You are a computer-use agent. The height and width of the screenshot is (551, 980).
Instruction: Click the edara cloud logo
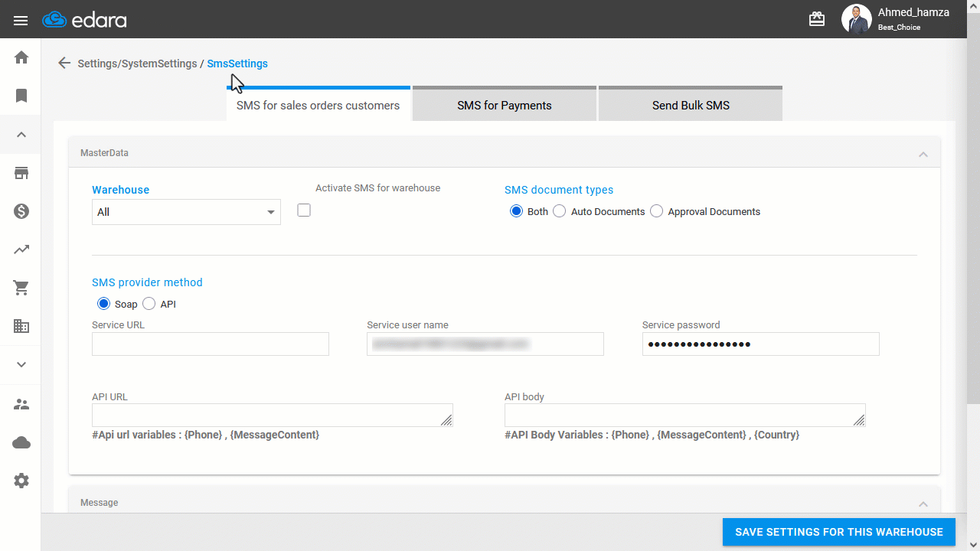[84, 20]
